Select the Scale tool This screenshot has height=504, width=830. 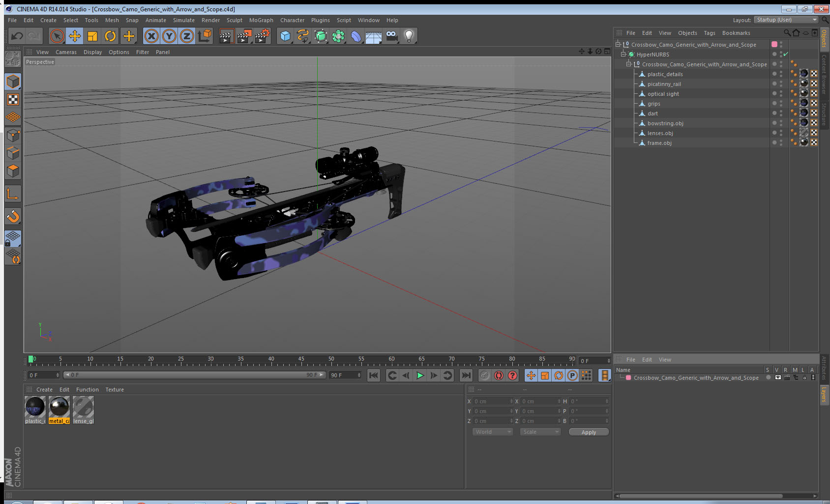tap(92, 36)
